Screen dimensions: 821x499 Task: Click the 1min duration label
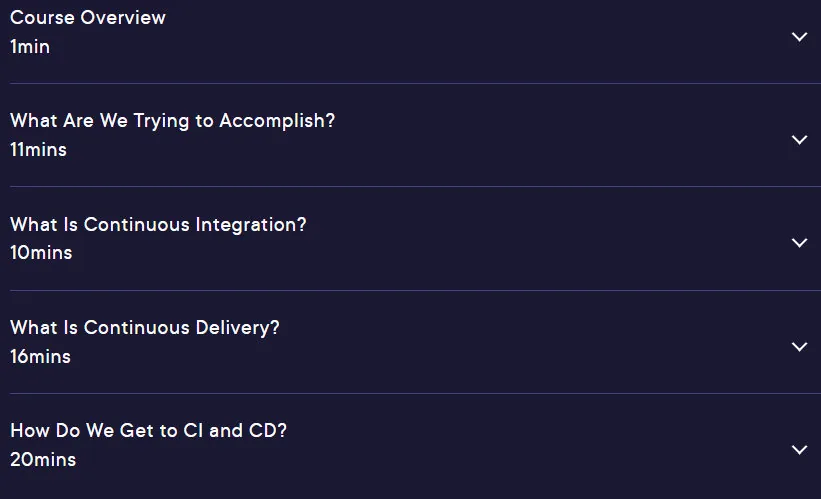click(x=30, y=47)
